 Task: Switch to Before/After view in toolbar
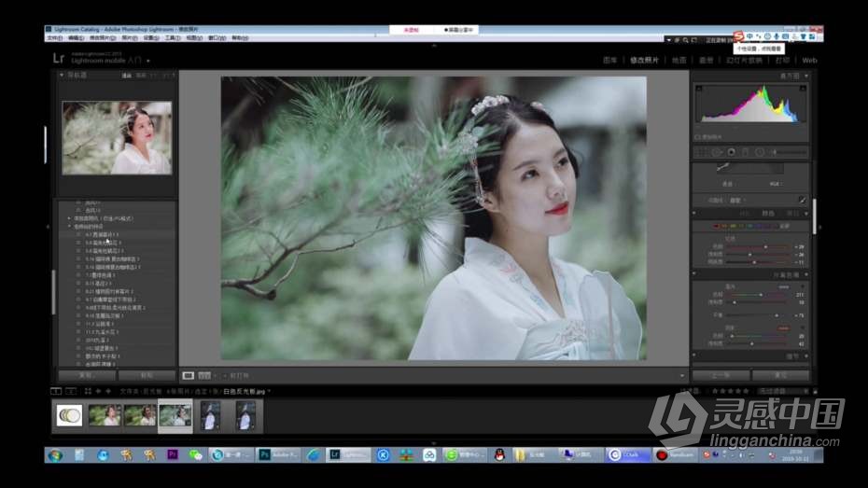tap(204, 376)
